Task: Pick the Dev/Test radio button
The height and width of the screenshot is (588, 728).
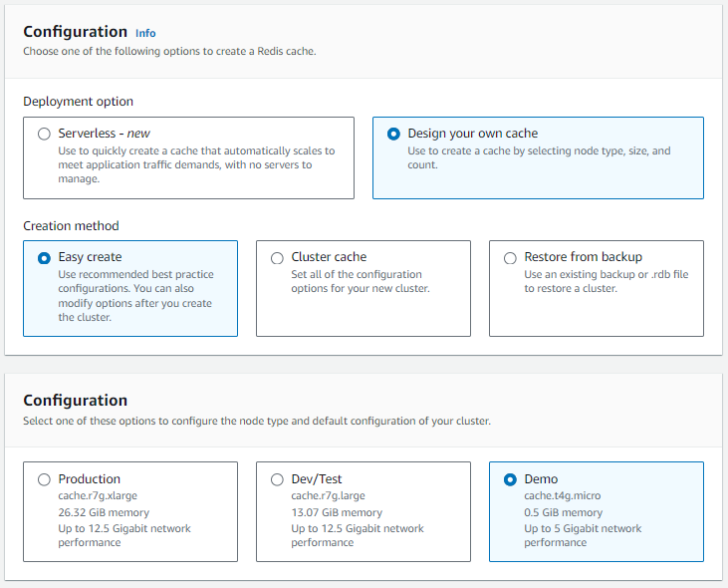Action: 277,479
